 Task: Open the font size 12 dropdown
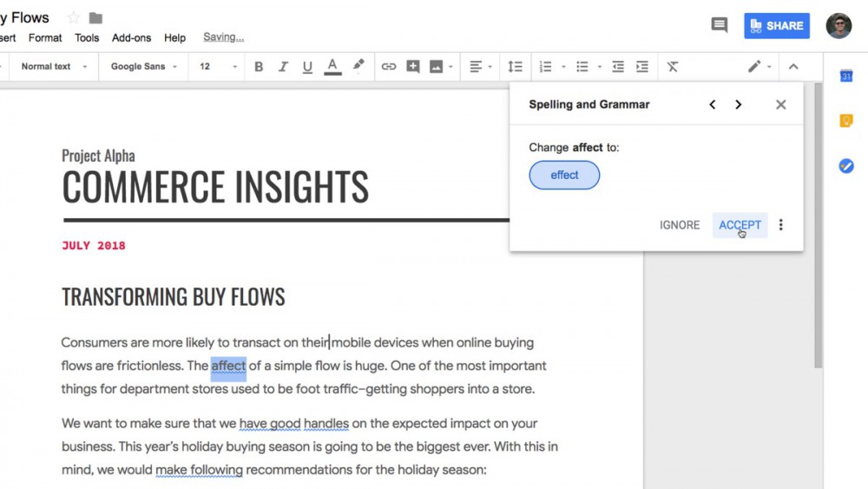point(218,67)
